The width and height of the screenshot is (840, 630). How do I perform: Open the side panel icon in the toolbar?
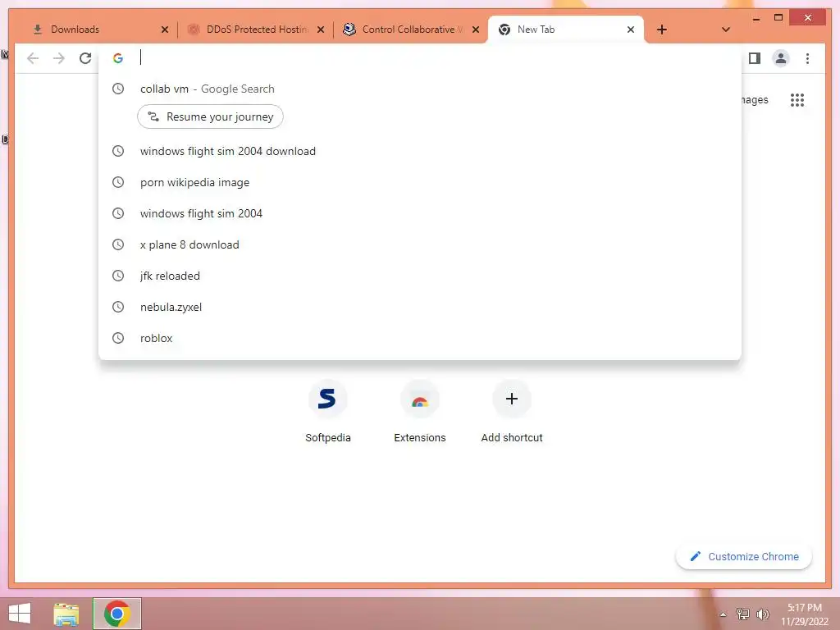point(755,58)
